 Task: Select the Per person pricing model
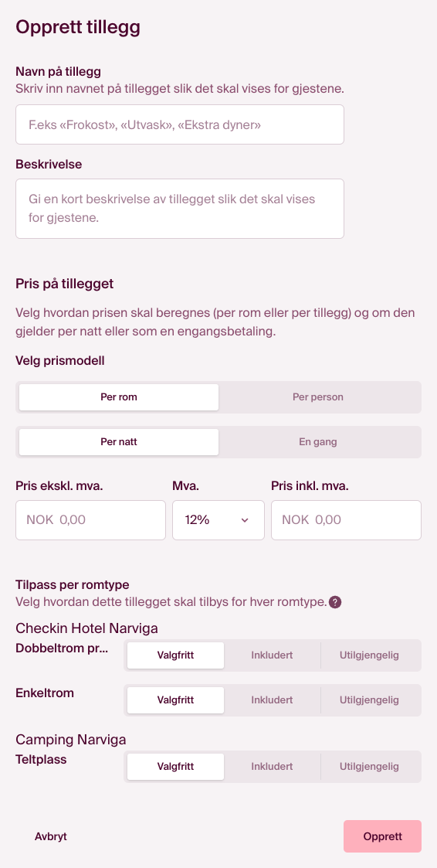pos(318,397)
